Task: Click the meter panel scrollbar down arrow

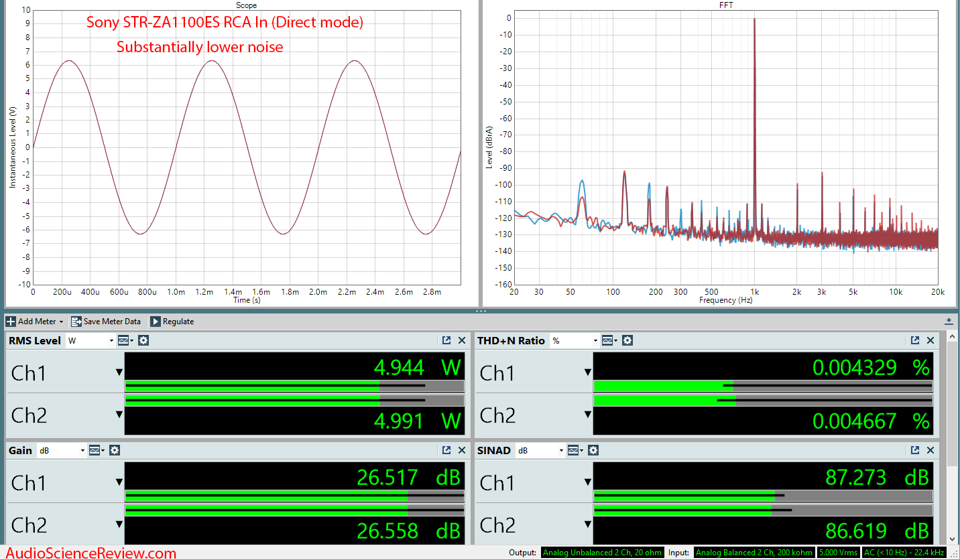Action: [953, 538]
